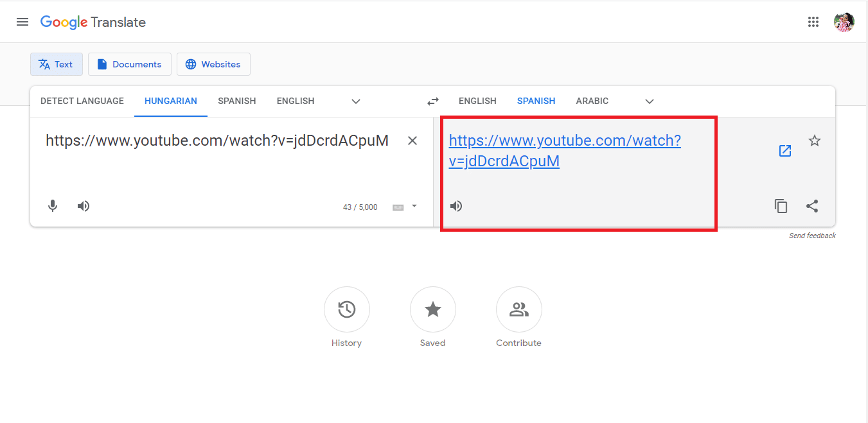Swap source and target languages
The height and width of the screenshot is (423, 868).
tap(433, 101)
